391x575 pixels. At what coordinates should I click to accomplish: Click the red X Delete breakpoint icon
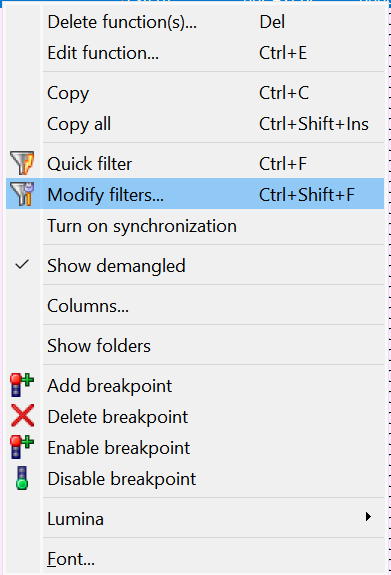click(x=22, y=416)
